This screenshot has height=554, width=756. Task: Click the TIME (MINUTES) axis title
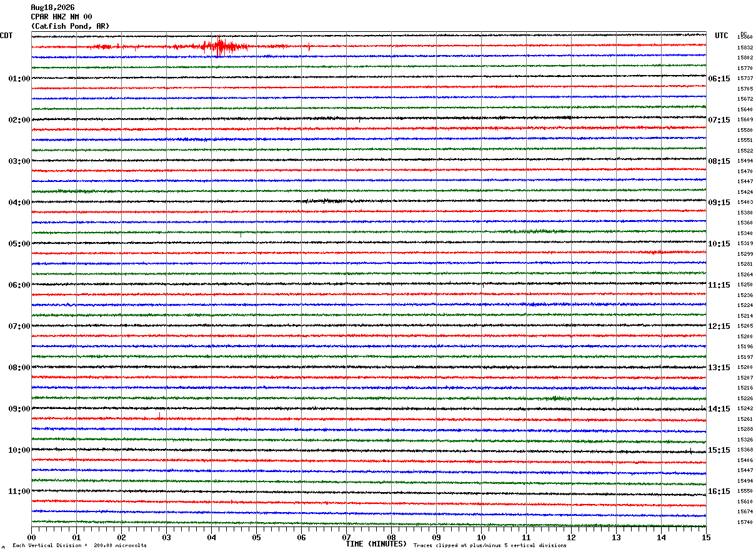click(x=376, y=544)
